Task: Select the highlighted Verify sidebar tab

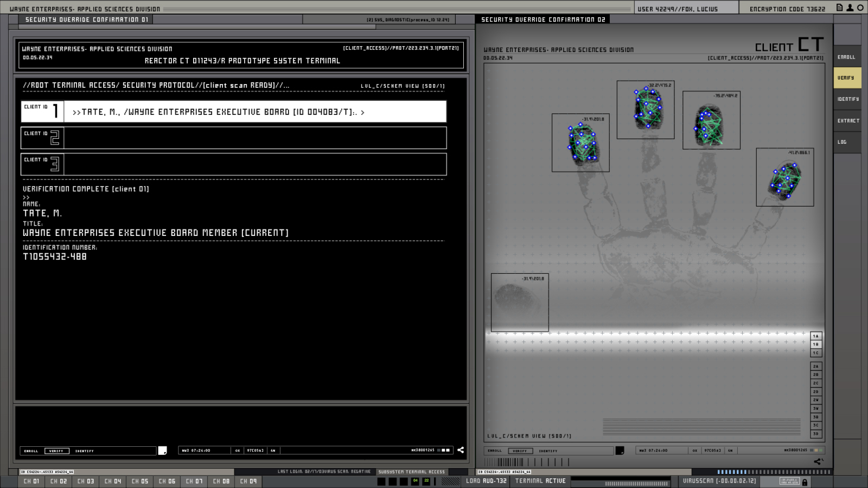Action: [847, 78]
